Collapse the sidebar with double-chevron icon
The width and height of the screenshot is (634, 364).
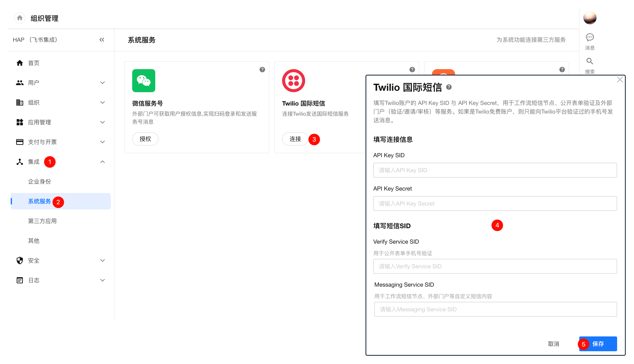pyautogui.click(x=102, y=40)
